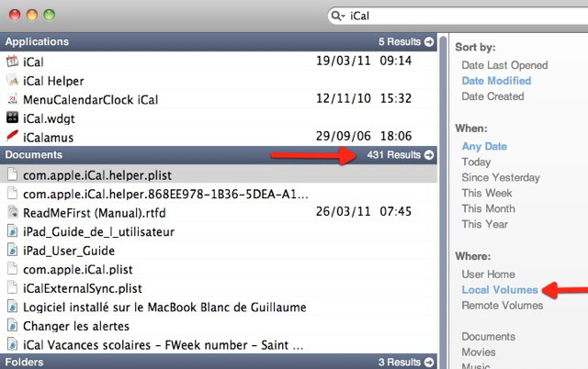Select iPad_User_Guide row

219,250
